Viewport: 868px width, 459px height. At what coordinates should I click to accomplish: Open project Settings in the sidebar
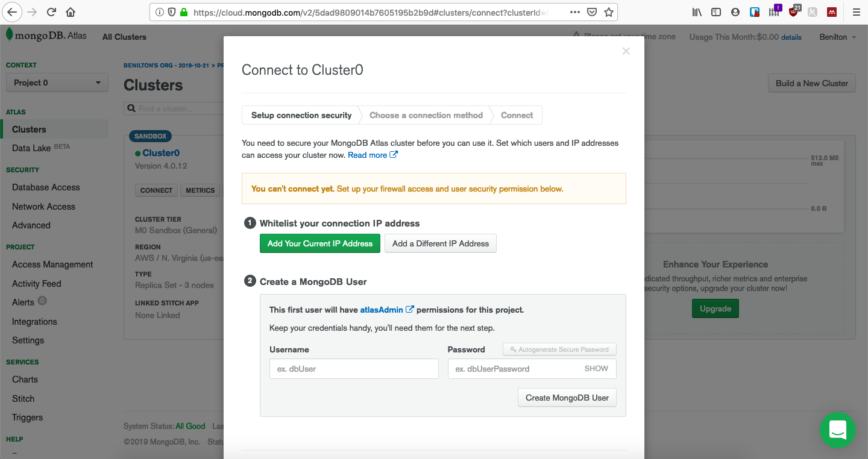point(28,340)
